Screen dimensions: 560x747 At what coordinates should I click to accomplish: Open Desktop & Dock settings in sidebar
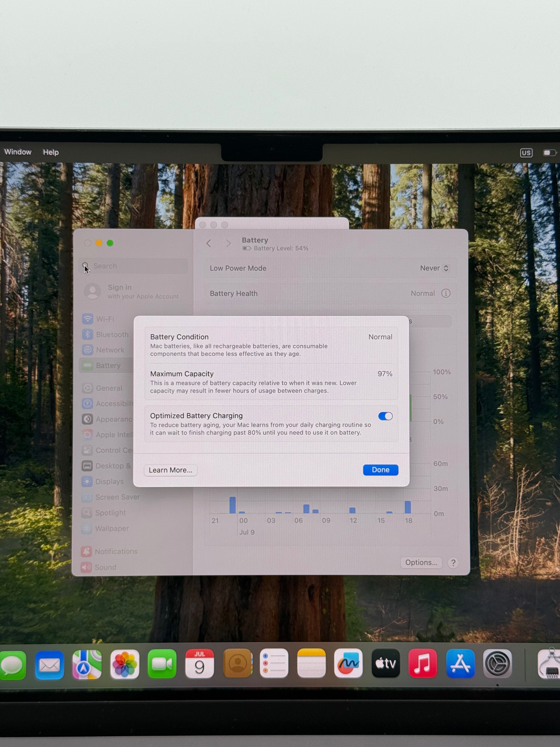pos(107,466)
